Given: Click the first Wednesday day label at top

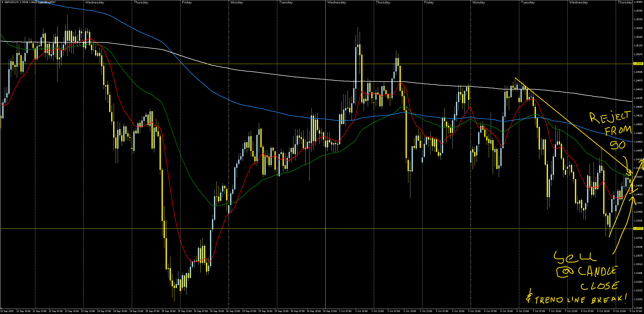Looking at the screenshot, I should pyautogui.click(x=95, y=2).
